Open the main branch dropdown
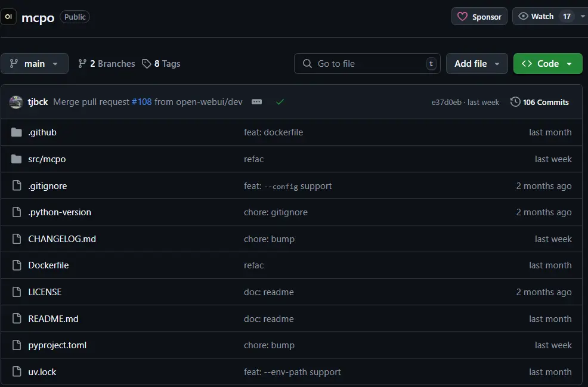This screenshot has height=387, width=588. point(35,64)
